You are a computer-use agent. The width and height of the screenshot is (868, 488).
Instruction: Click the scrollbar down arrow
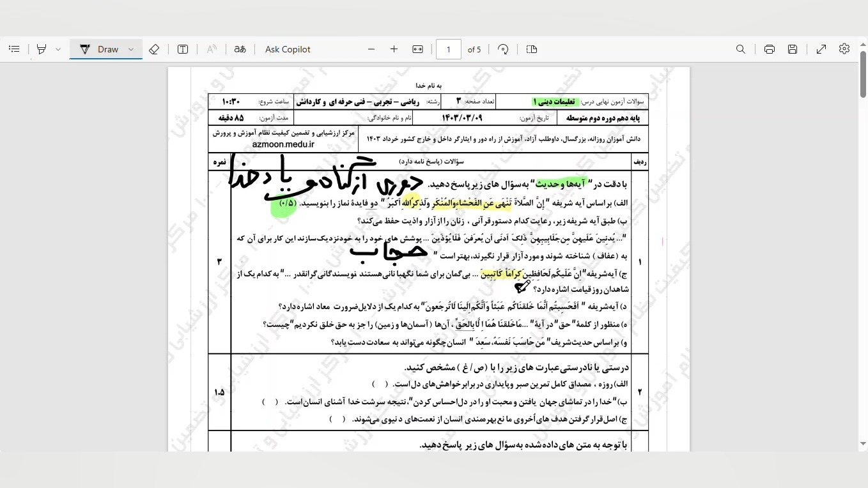click(863, 443)
